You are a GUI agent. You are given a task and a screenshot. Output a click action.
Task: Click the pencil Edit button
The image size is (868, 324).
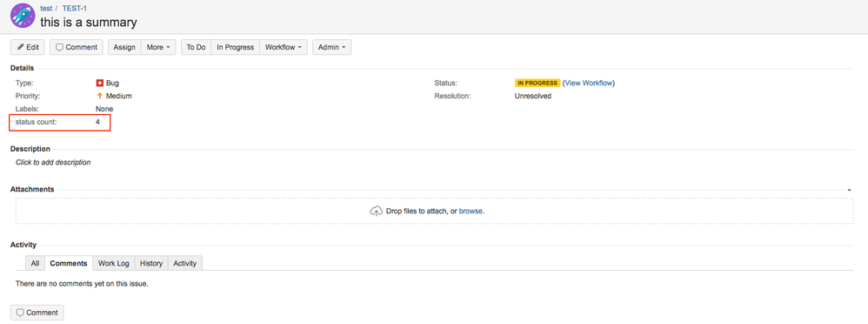click(x=28, y=47)
